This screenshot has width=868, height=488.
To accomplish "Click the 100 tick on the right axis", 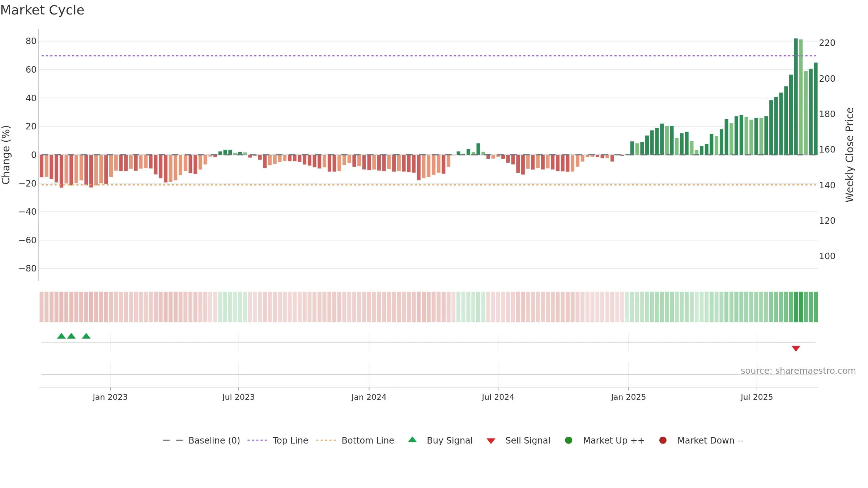I will coord(827,256).
